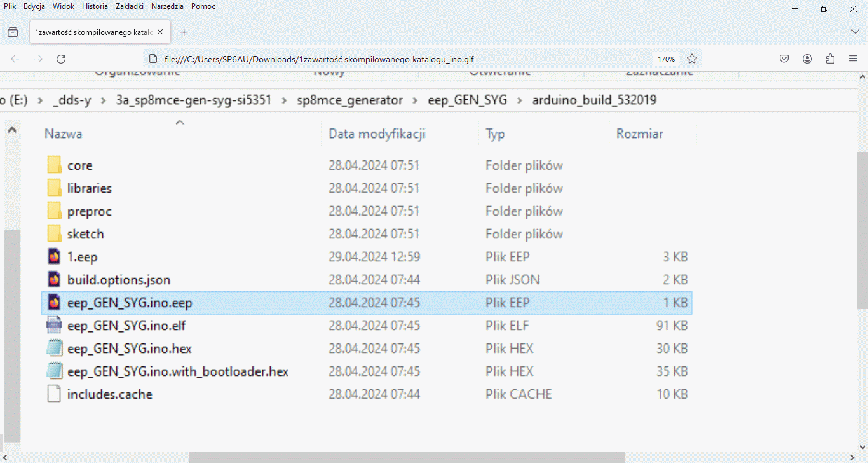Click the arduino_build_532019 breadcrumb segment
This screenshot has width=868, height=463.
tap(594, 100)
